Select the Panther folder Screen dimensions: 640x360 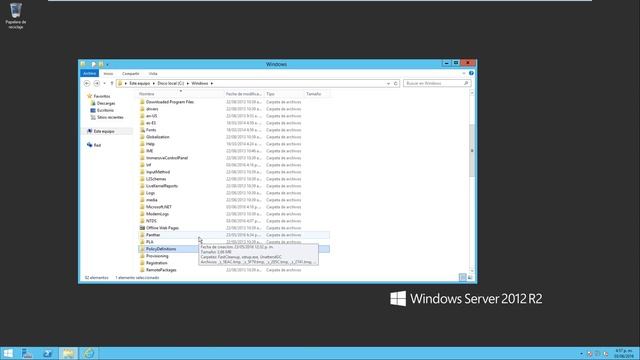[153, 235]
